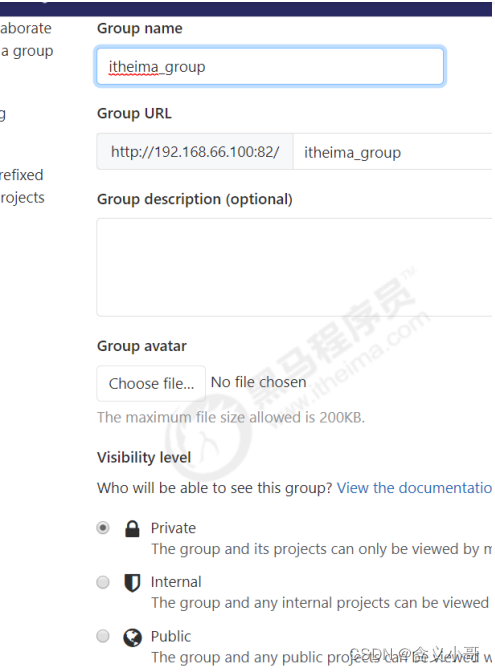This screenshot has width=495, height=672.
Task: Select the Internal visibility radio button
Action: click(x=103, y=582)
